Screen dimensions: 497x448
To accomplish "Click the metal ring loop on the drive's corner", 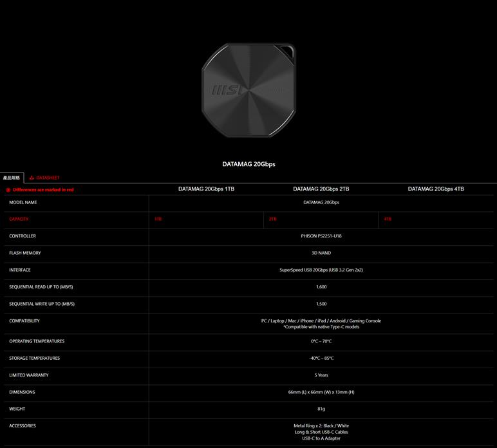I will [x=286, y=50].
